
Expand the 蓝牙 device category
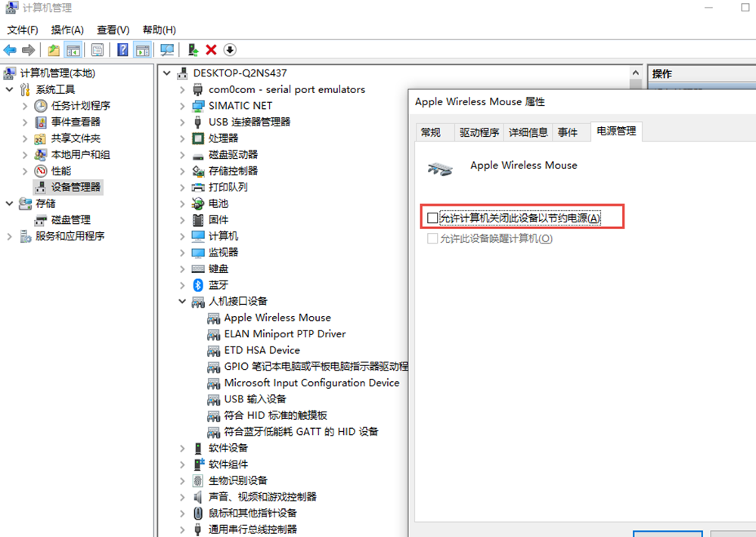182,285
